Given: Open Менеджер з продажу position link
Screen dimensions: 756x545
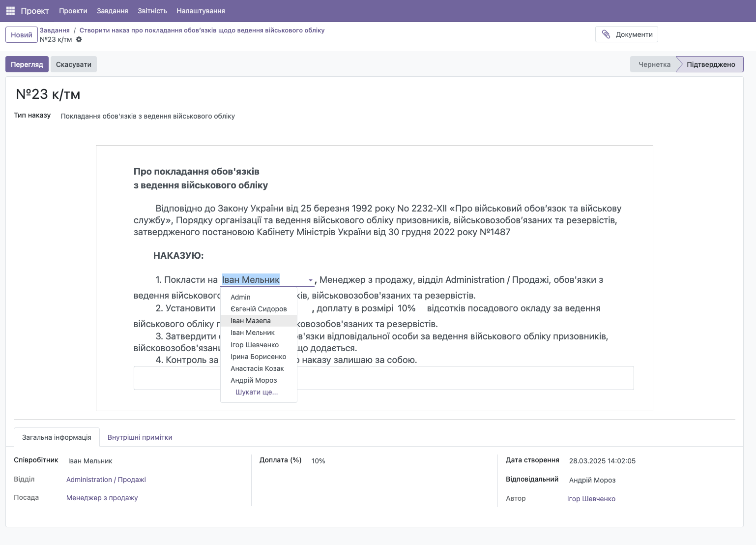Looking at the screenshot, I should (x=102, y=498).
